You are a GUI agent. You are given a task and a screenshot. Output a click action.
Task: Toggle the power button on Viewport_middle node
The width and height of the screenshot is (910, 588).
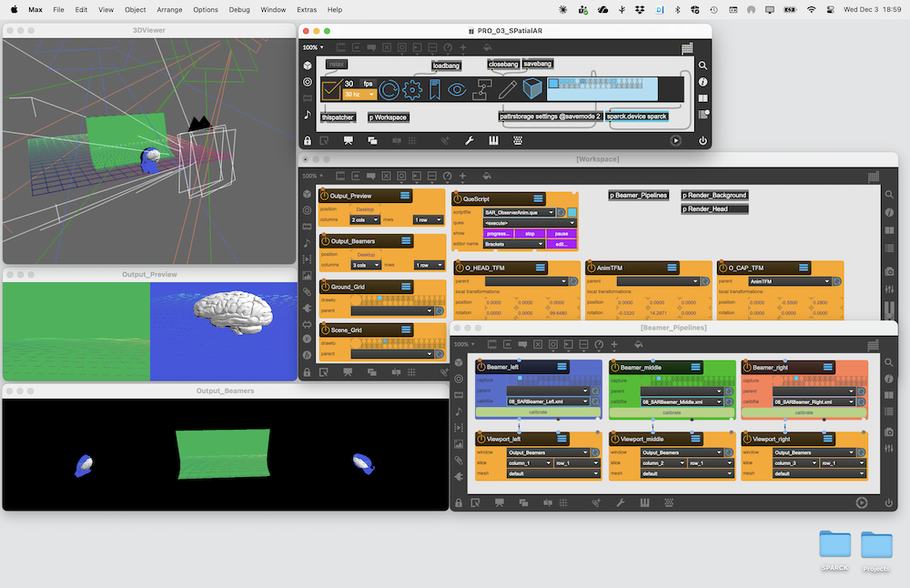[614, 439]
